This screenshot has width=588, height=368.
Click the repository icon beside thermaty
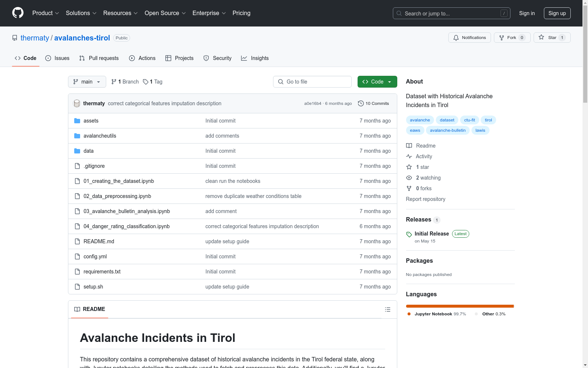tap(15, 38)
